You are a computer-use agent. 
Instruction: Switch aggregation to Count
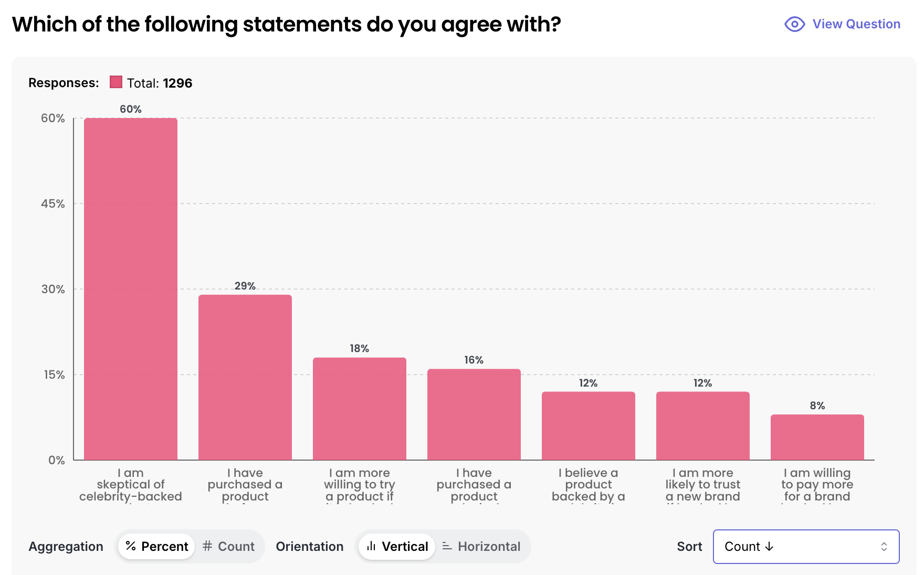[229, 546]
